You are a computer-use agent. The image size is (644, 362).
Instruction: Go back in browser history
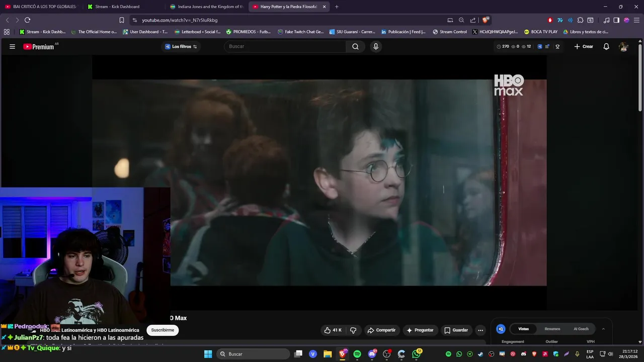[7, 20]
